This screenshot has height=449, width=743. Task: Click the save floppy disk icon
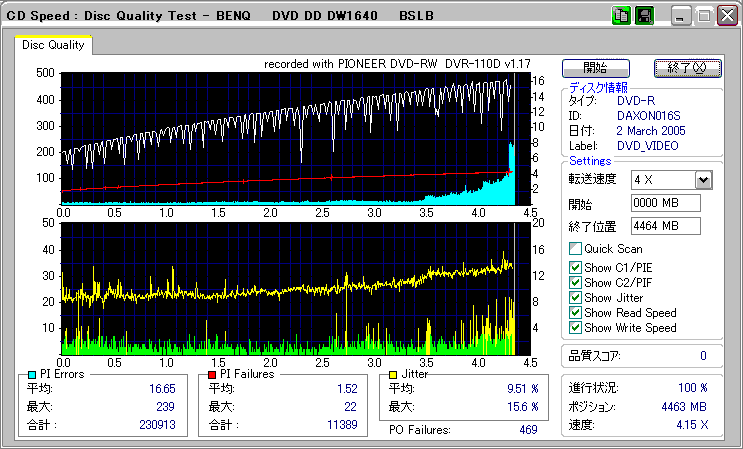(x=644, y=16)
